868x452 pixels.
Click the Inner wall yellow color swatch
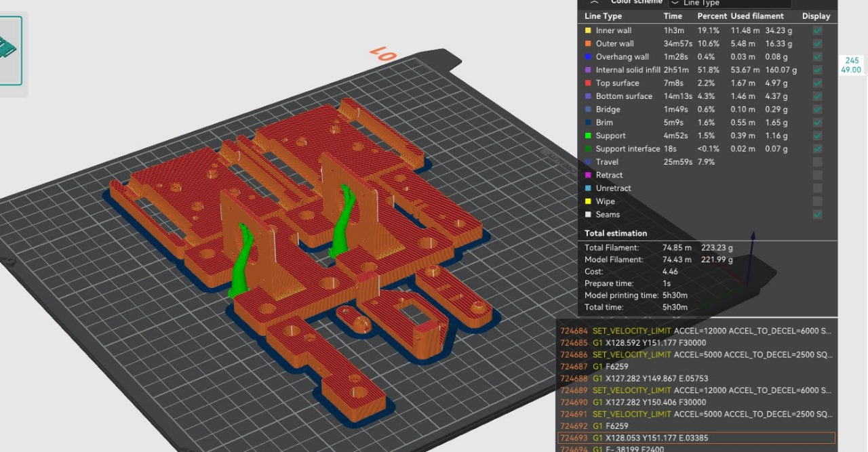(588, 30)
